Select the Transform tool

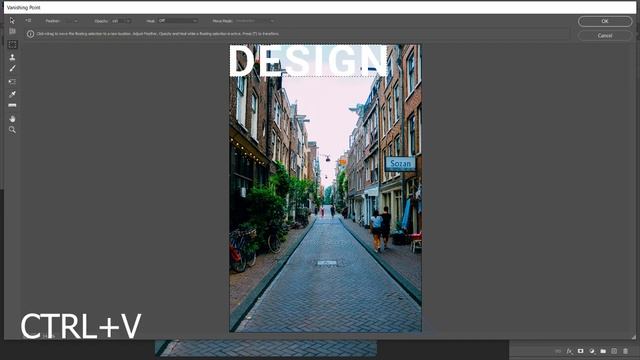[12, 82]
